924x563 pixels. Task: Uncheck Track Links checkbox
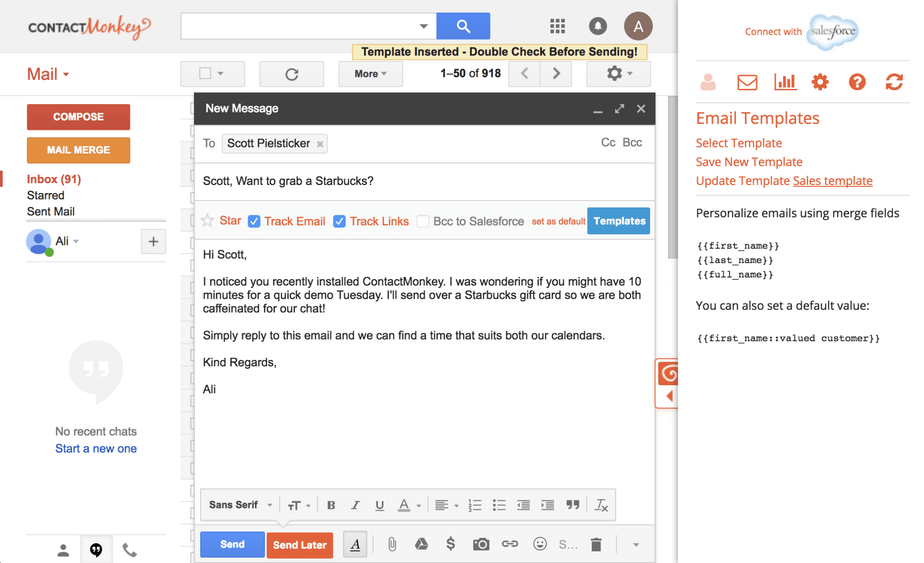point(339,221)
